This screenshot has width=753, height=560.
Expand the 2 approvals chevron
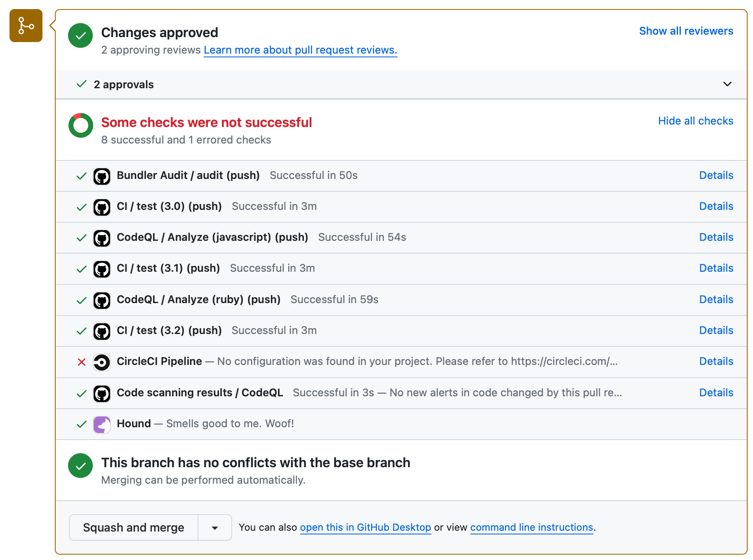[x=727, y=84]
